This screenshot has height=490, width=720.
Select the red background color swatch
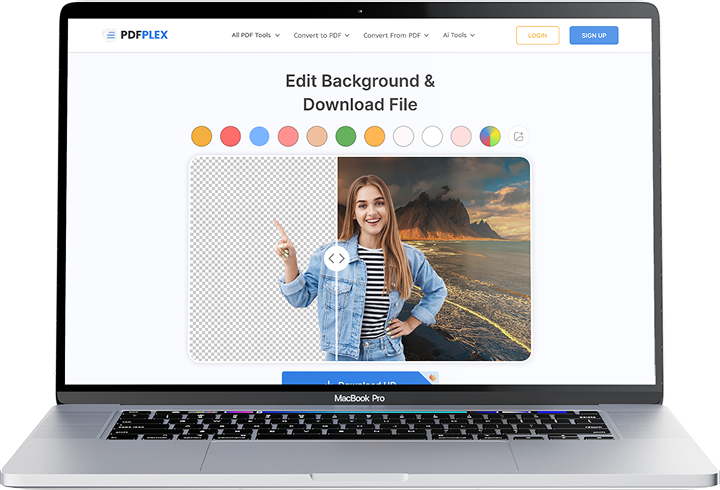[x=231, y=136]
